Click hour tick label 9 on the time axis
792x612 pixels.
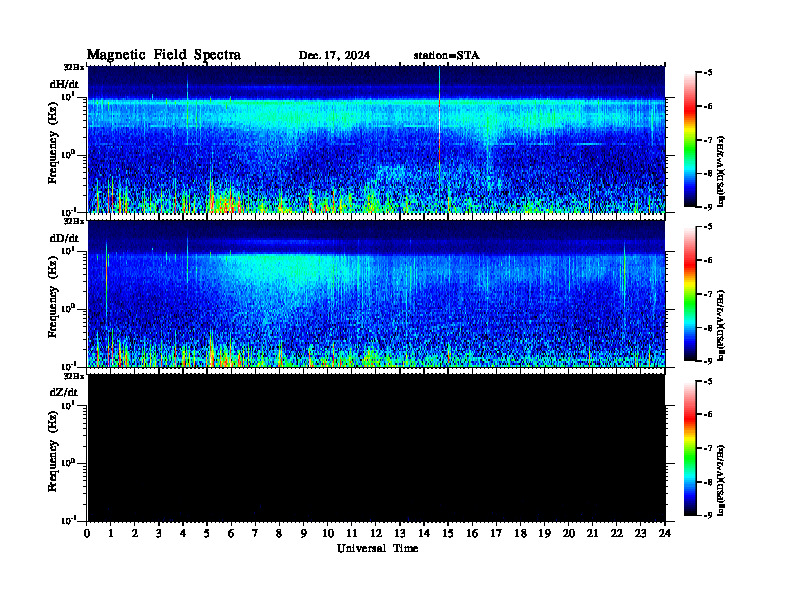[304, 534]
